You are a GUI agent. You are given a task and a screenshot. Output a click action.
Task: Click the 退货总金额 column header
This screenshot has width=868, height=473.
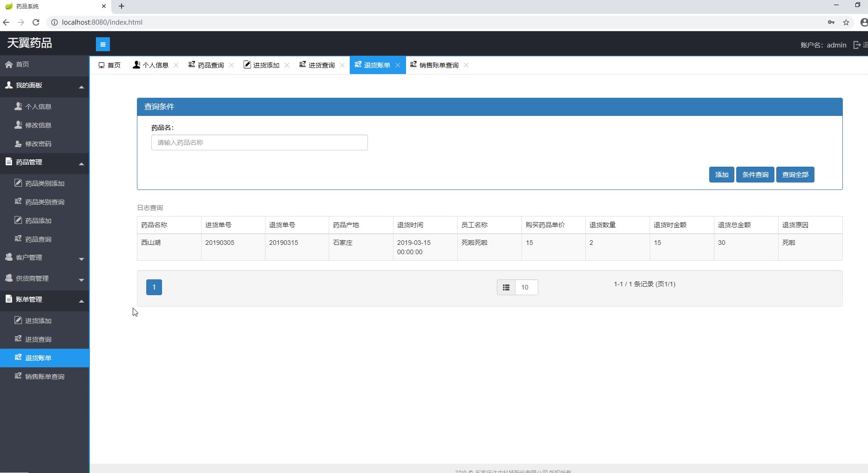pos(746,225)
